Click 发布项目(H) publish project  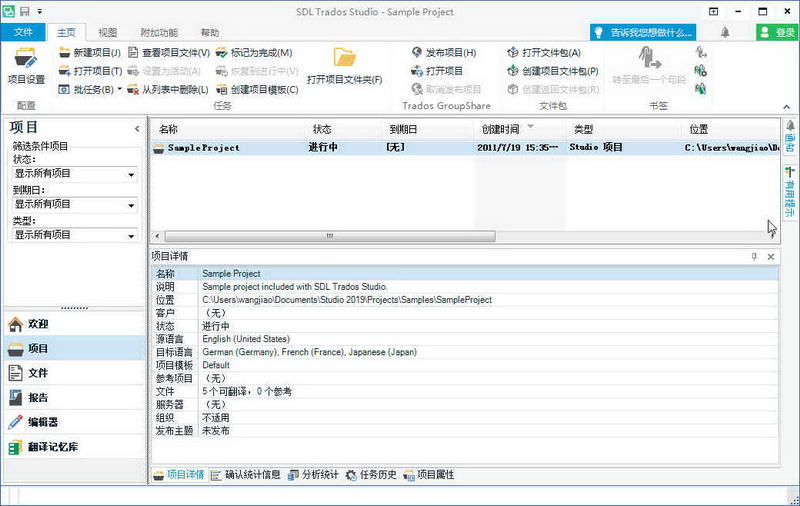click(444, 53)
